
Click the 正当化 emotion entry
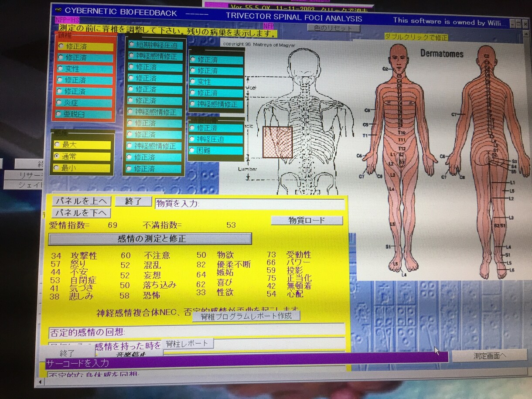299,278
